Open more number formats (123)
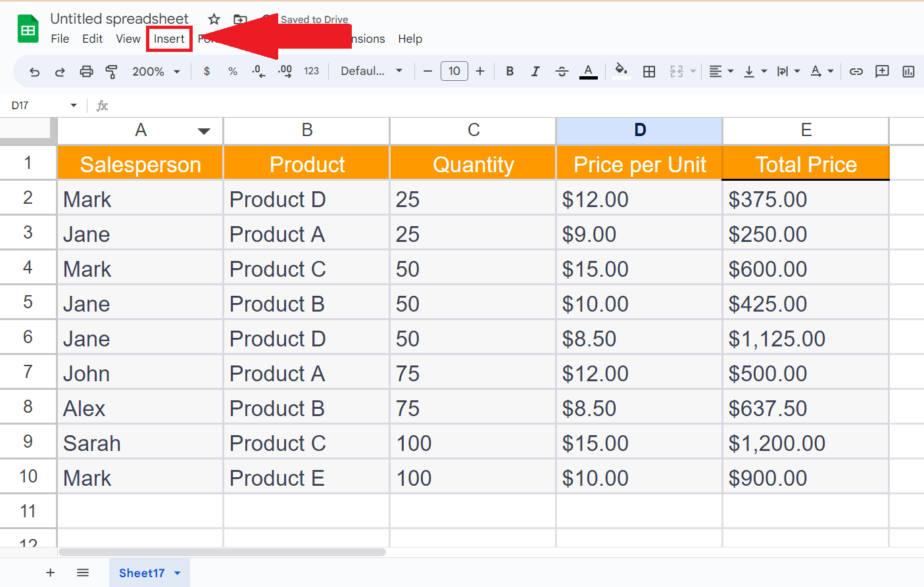The height and width of the screenshot is (587, 924). click(x=312, y=71)
